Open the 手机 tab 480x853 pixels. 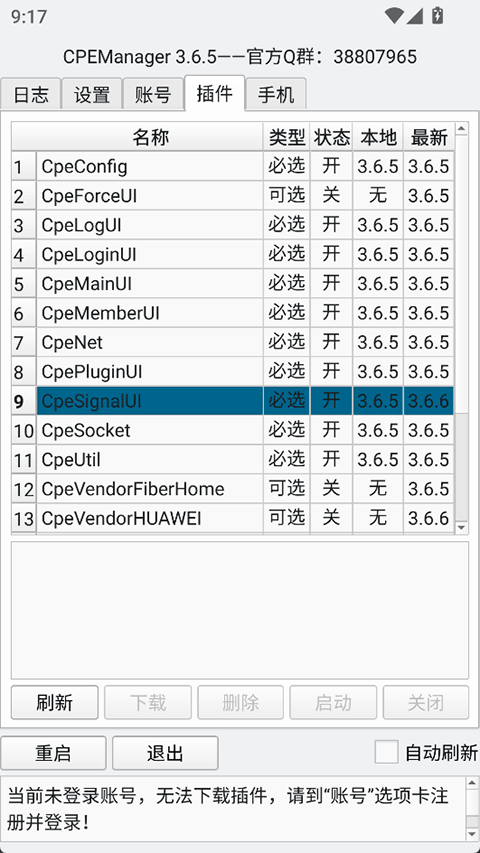[x=276, y=94]
